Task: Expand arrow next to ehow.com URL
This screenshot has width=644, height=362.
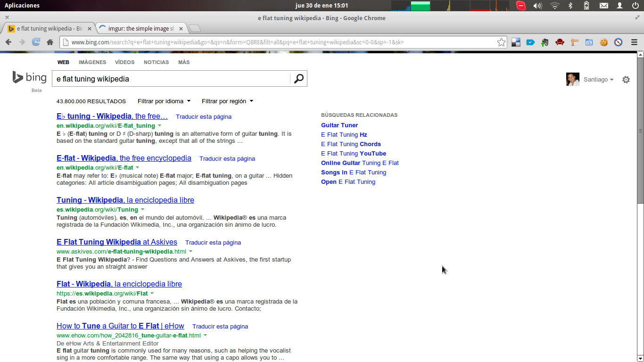Action: [205, 335]
